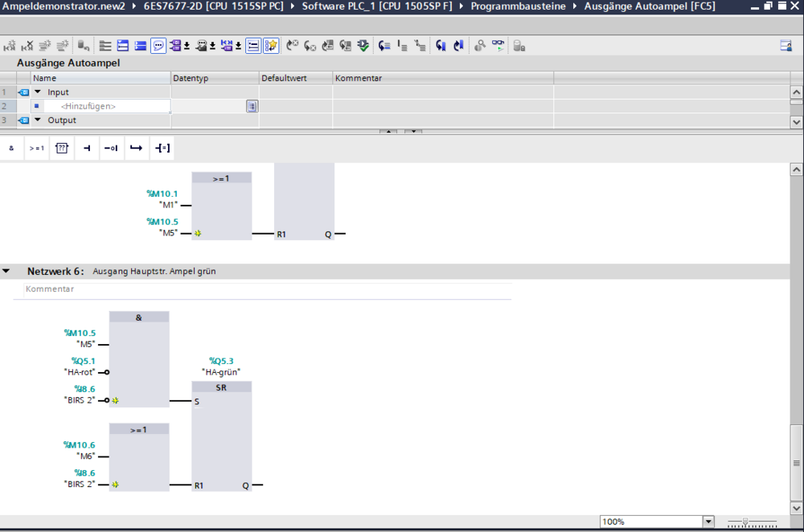This screenshot has width=804, height=532.
Task: Click the insert network toolbar icon
Action: click(10, 46)
